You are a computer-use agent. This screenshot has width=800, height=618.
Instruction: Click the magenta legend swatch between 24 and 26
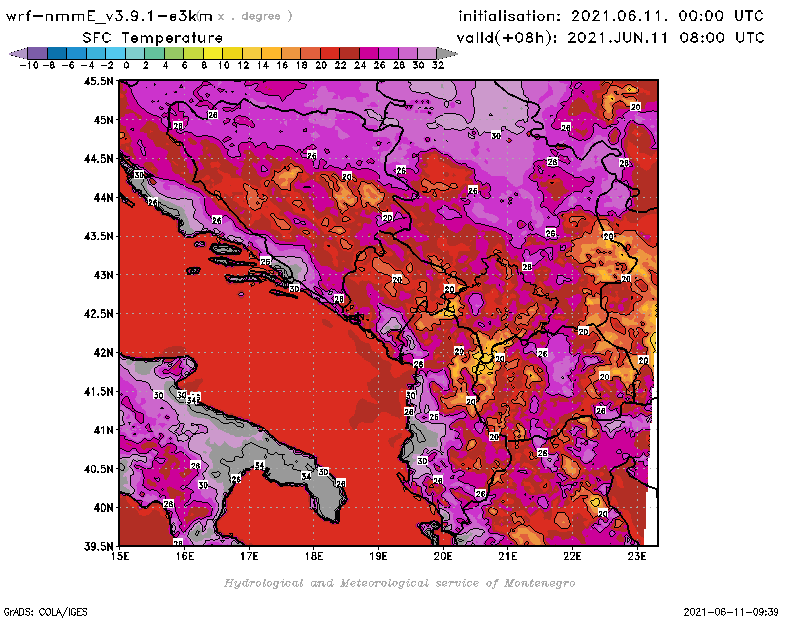pyautogui.click(x=369, y=53)
